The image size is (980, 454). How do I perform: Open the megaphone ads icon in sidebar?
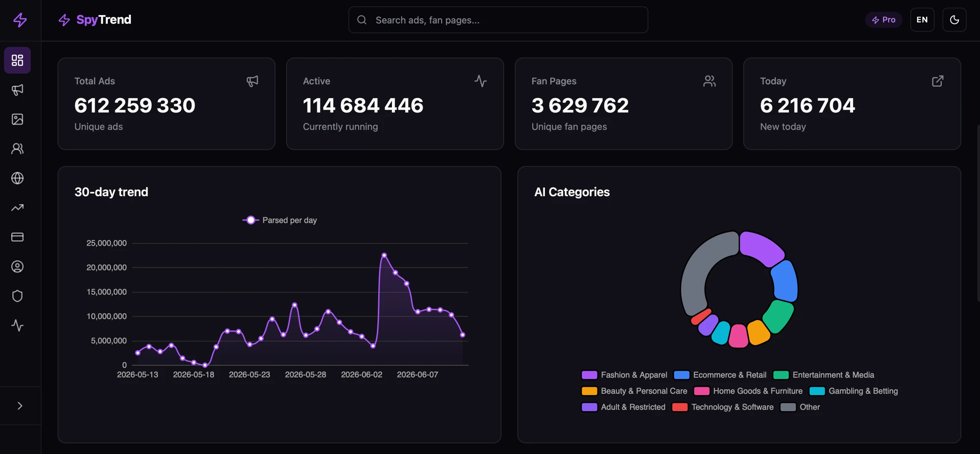[x=17, y=90]
